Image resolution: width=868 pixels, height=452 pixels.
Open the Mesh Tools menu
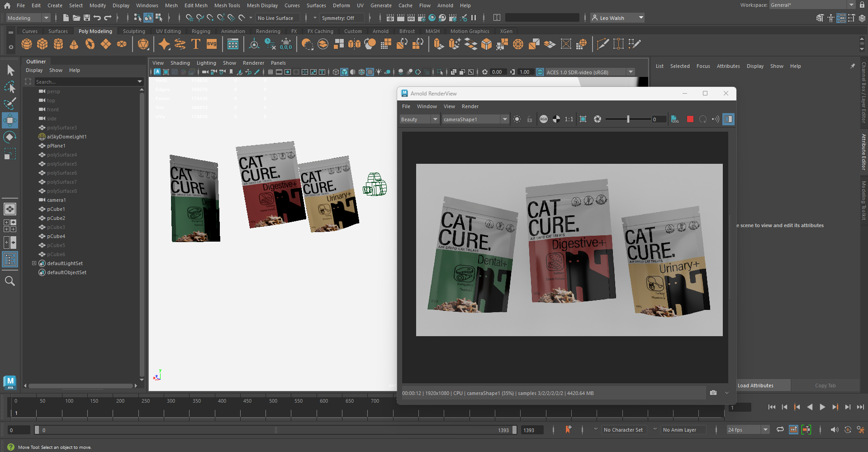coord(227,5)
